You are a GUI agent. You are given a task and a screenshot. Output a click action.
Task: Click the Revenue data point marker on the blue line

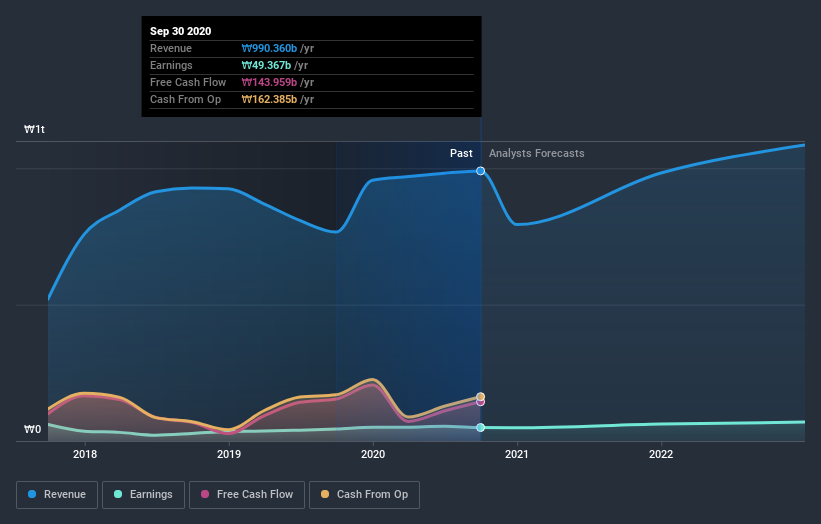[x=480, y=171]
